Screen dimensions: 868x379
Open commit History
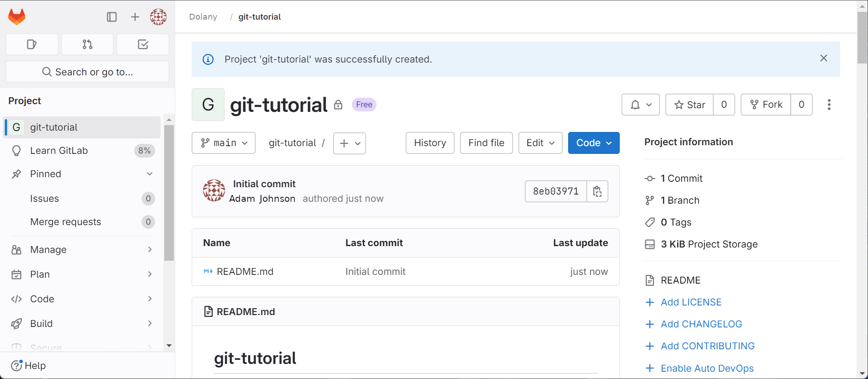point(430,143)
